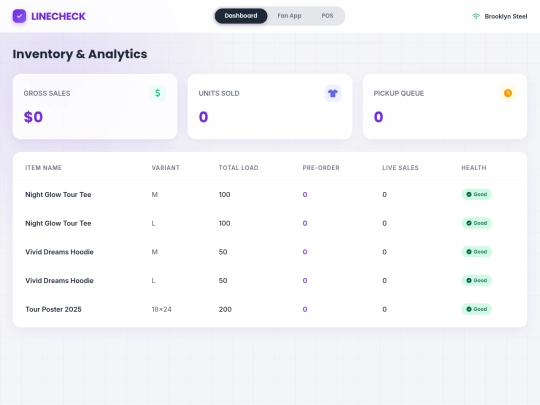The height and width of the screenshot is (405, 540).
Task: Click the LIVE SALES column header
Action: [400, 168]
